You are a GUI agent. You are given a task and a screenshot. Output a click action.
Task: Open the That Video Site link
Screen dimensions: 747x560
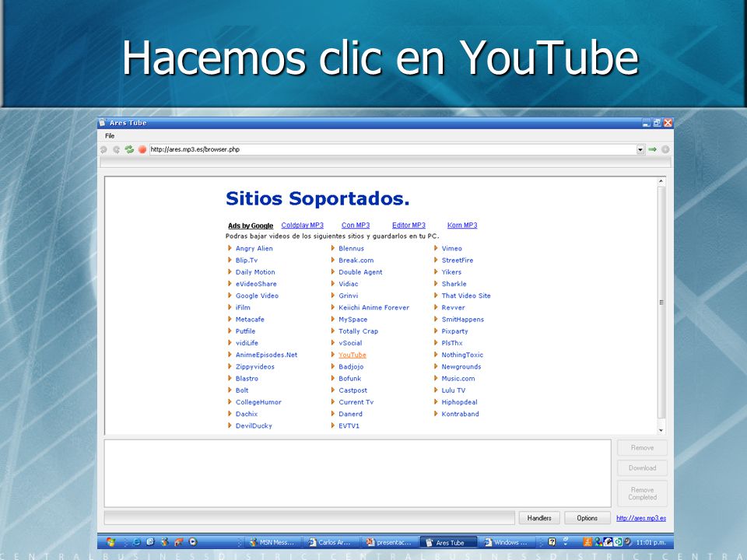[x=466, y=296]
